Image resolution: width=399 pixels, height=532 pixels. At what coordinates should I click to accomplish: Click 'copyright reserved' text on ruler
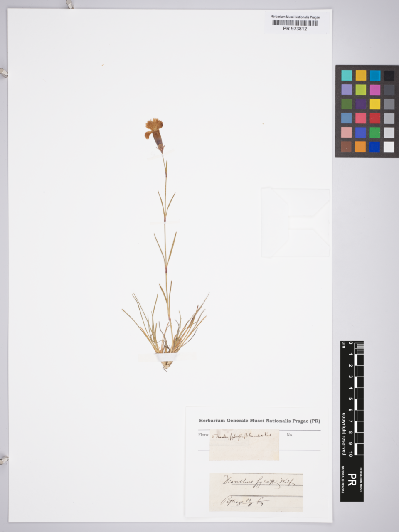(344, 433)
